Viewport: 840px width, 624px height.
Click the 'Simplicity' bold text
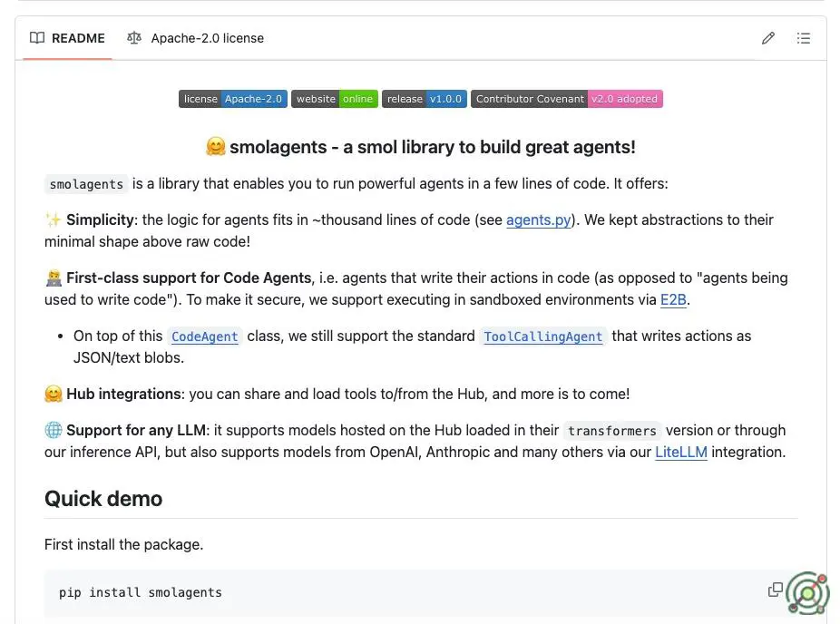[100, 219]
